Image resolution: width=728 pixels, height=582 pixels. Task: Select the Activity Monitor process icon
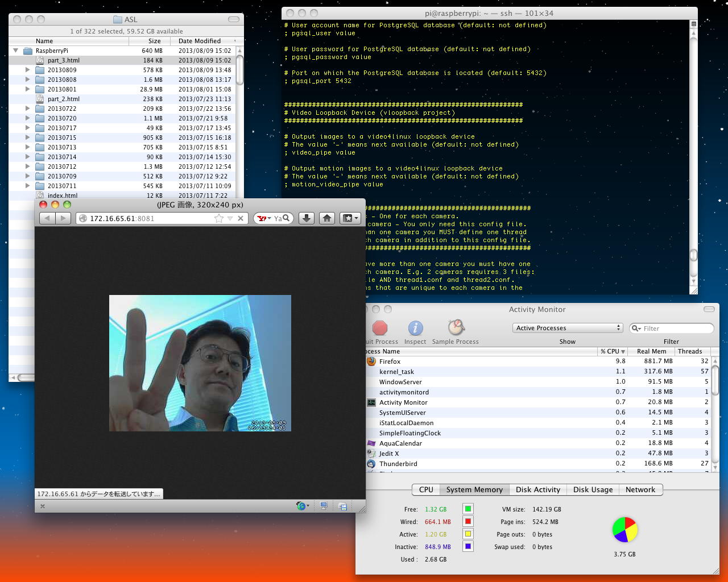(371, 402)
